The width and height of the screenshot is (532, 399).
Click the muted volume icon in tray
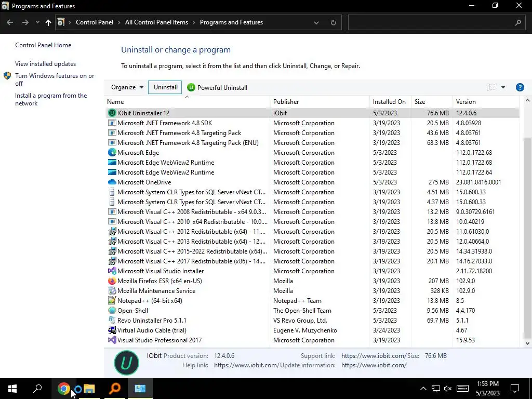point(448,389)
